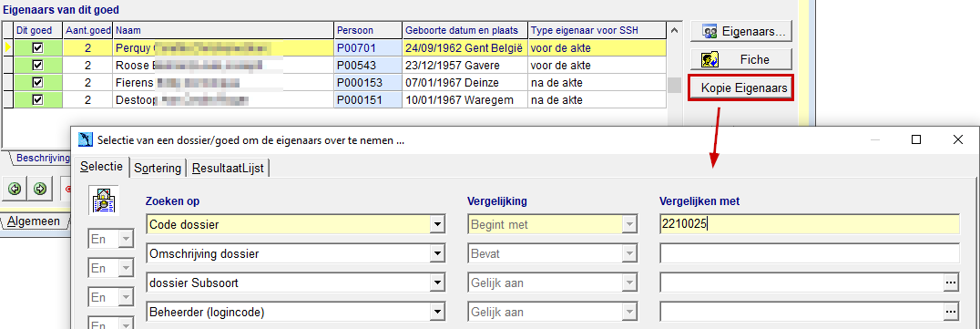Uncheck 'Dit goed' for Destoop row

click(x=37, y=99)
